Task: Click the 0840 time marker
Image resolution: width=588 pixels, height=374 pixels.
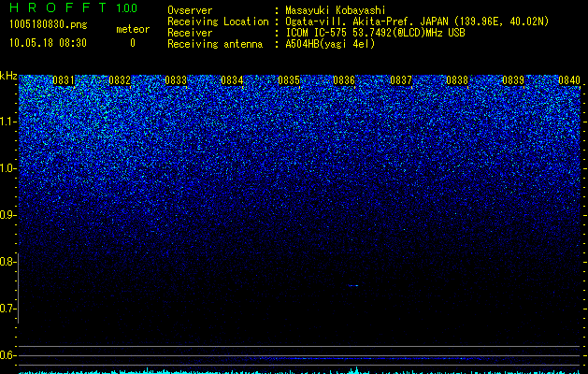Action: coord(569,80)
